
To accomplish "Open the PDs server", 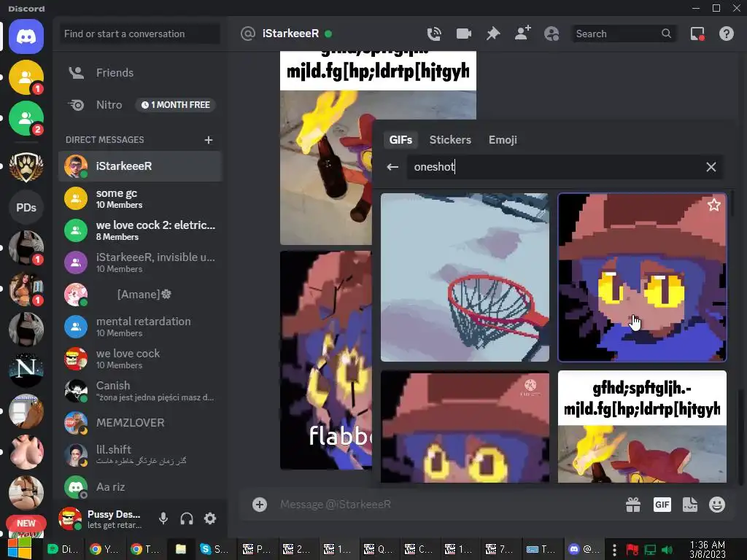I will (26, 208).
